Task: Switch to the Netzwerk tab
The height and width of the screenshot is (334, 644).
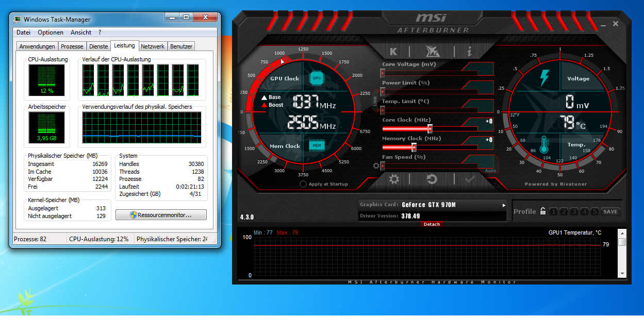Action: [x=153, y=46]
